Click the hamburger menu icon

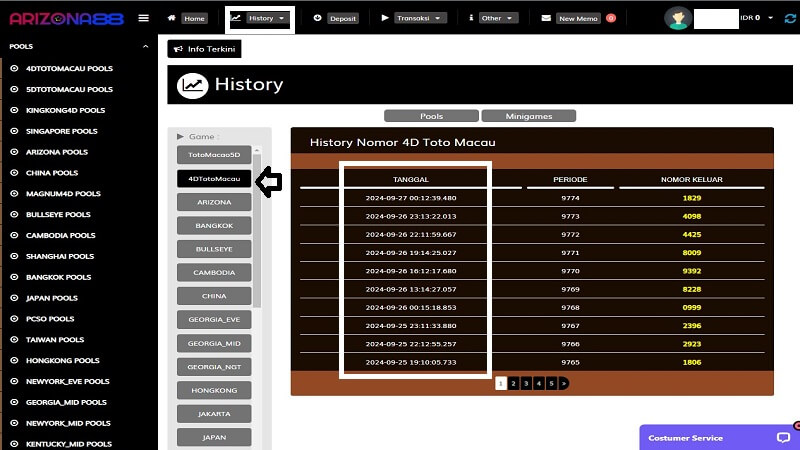click(x=143, y=18)
